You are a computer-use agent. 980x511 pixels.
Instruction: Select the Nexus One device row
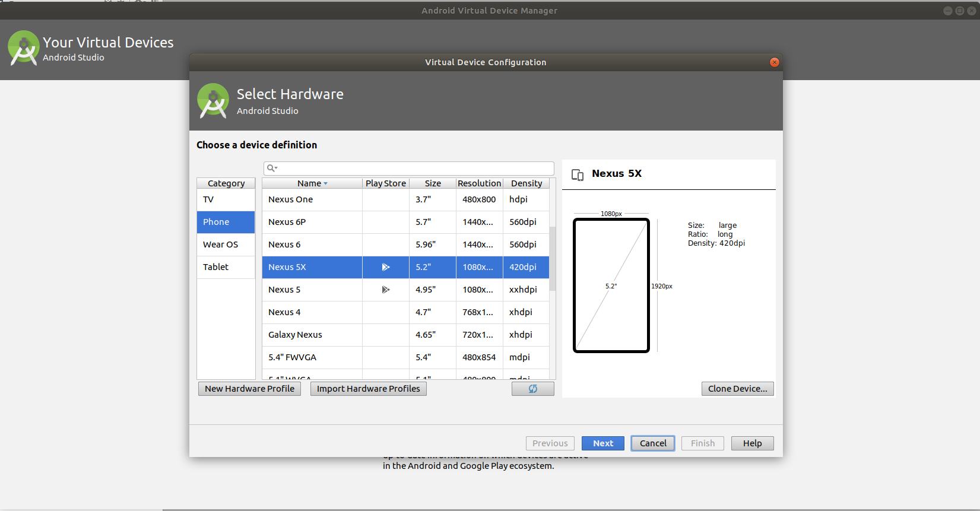pos(405,199)
